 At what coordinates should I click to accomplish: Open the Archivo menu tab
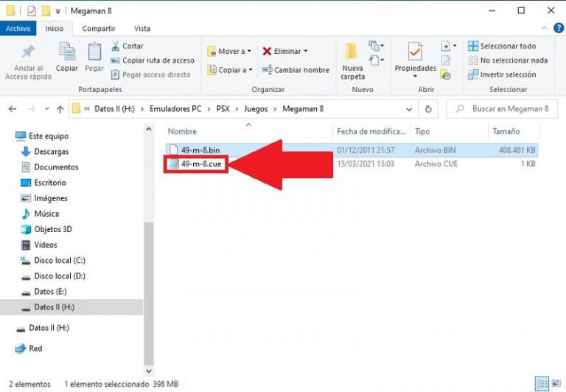coord(18,29)
